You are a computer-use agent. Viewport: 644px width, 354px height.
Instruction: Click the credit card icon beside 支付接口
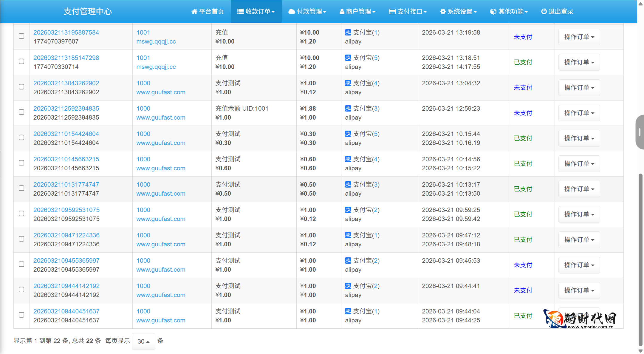(x=392, y=12)
